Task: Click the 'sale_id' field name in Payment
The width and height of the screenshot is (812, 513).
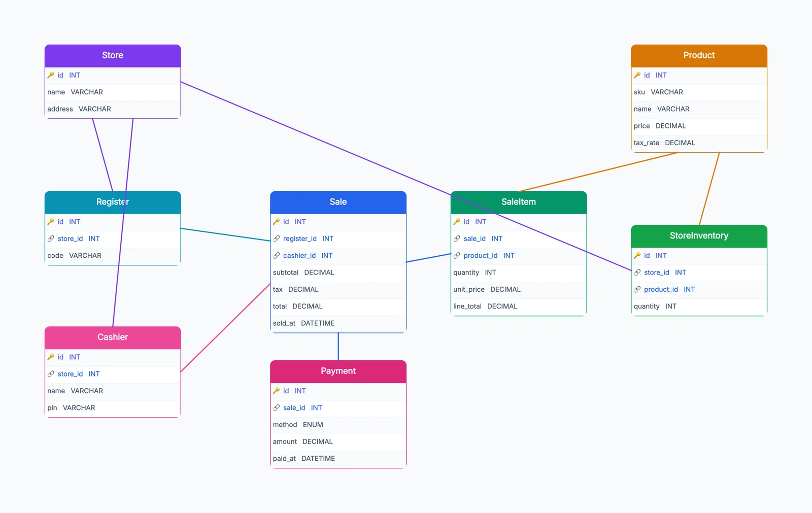Action: click(x=294, y=408)
